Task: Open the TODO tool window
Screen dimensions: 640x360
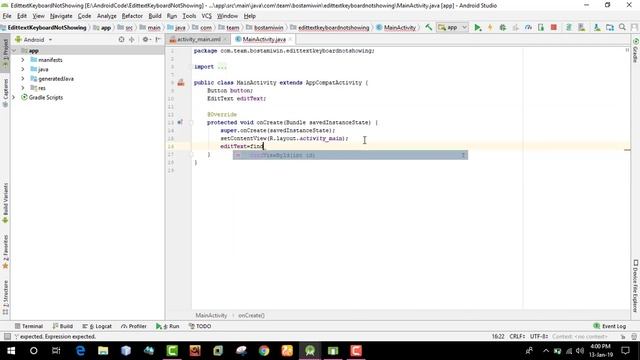Action: click(200, 326)
